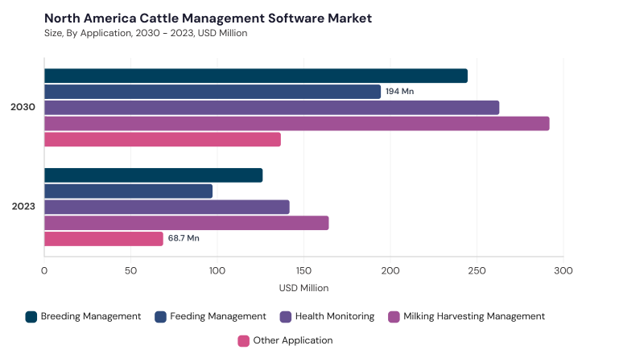Image resolution: width=644 pixels, height=362 pixels.
Task: Select the 2030 Feeding Management bar
Action: [x=213, y=92]
